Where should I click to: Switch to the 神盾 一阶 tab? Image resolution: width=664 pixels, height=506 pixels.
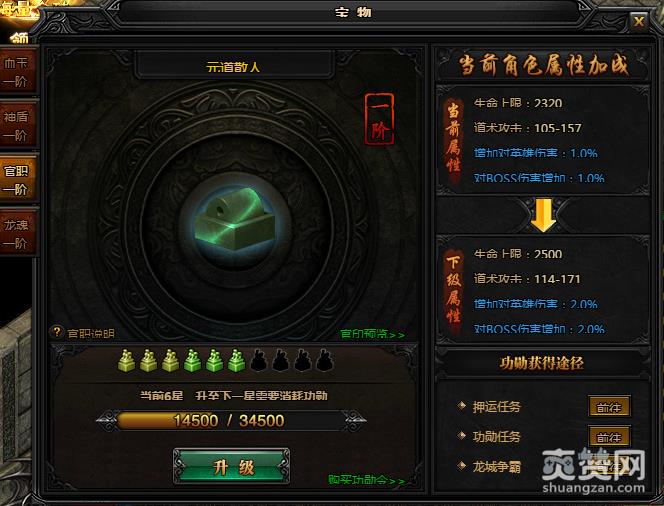[17, 125]
